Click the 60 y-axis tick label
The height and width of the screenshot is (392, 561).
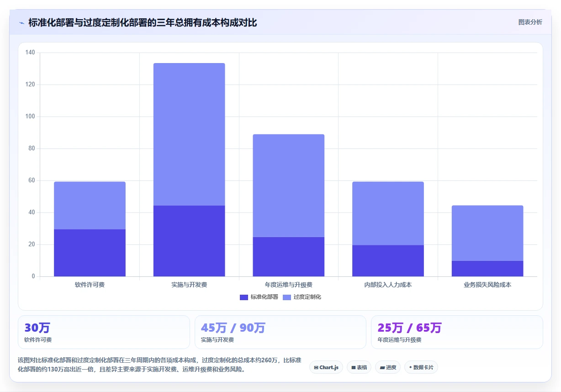[x=32, y=180]
